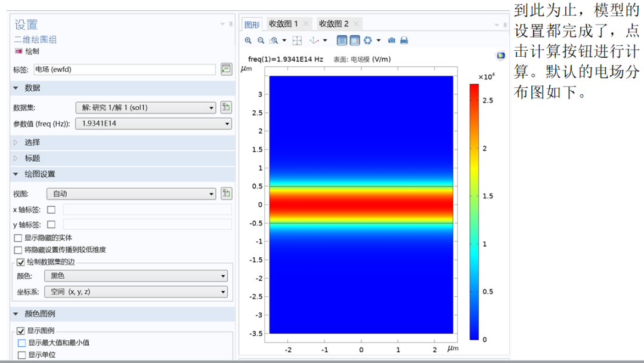The image size is (644, 363).
Task: Open the 设置 panel options arrow
Action: 222,24
